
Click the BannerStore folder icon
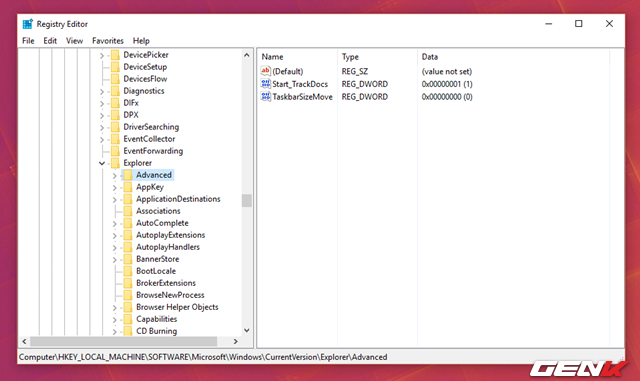coord(128,259)
